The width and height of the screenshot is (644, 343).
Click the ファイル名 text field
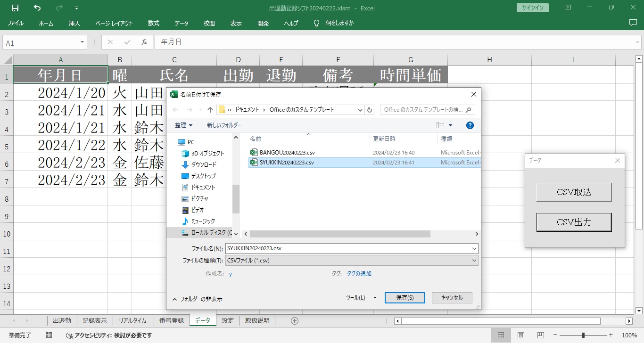click(x=347, y=248)
